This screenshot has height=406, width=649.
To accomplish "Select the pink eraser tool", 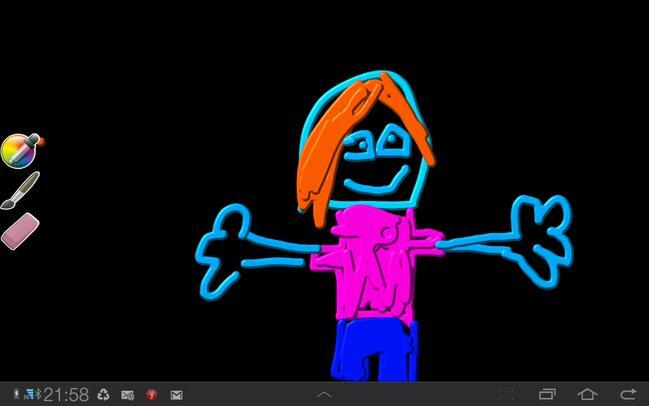I will click(20, 231).
